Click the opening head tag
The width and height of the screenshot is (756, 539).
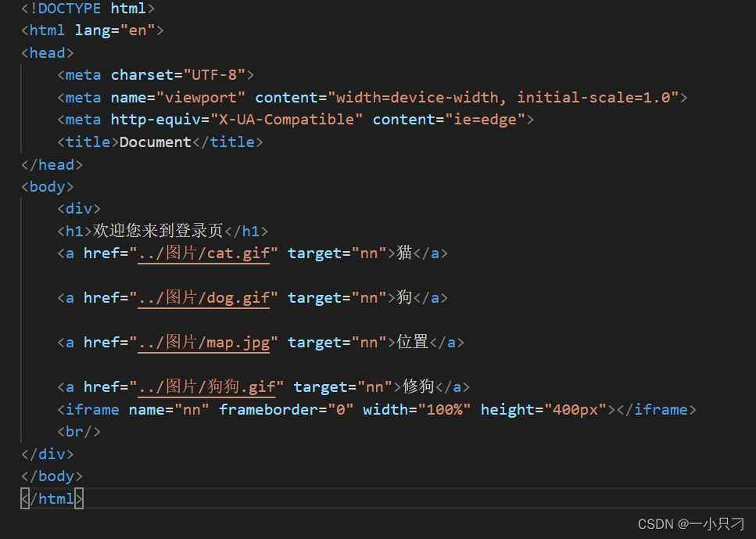click(x=47, y=52)
